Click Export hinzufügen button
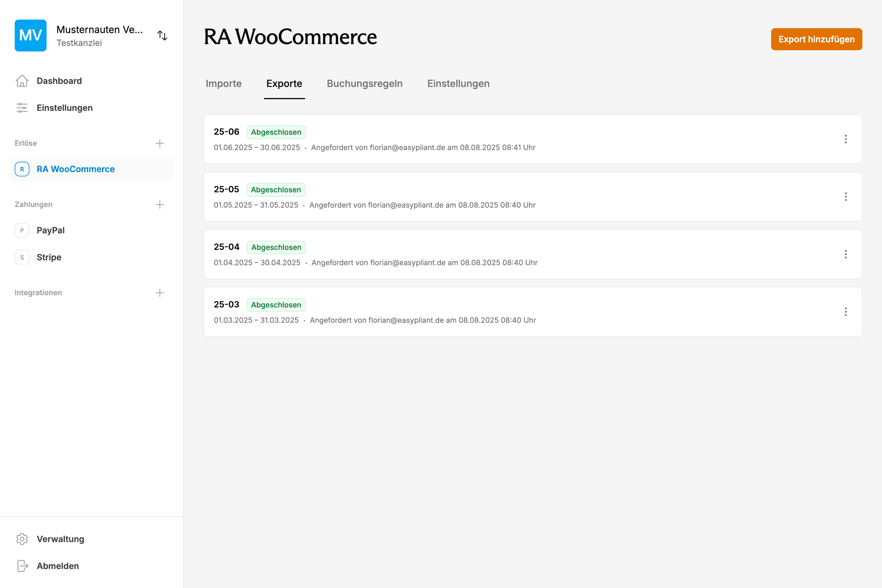The width and height of the screenshot is (882, 588). [x=816, y=40]
